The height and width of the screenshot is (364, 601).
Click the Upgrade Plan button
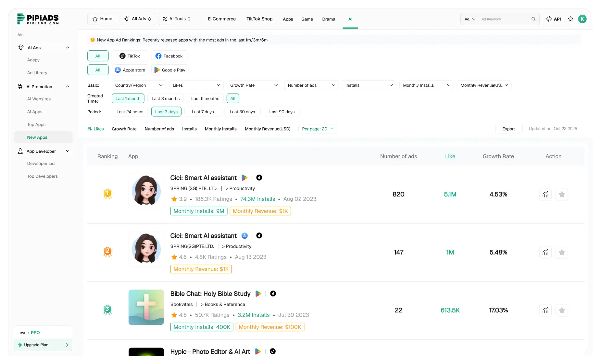pos(43,345)
